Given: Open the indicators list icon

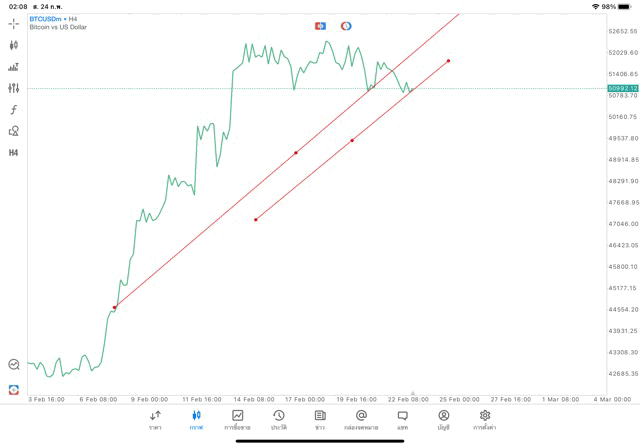Looking at the screenshot, I should point(14,67).
